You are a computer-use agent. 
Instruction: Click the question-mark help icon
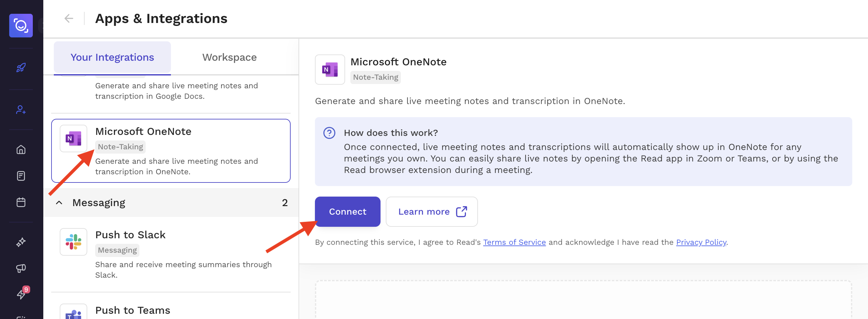point(329,133)
